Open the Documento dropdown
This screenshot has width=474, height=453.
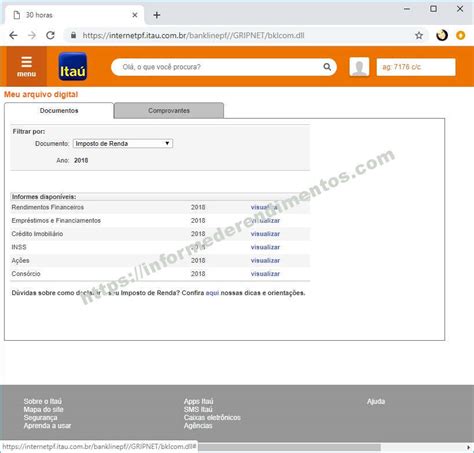pos(123,144)
